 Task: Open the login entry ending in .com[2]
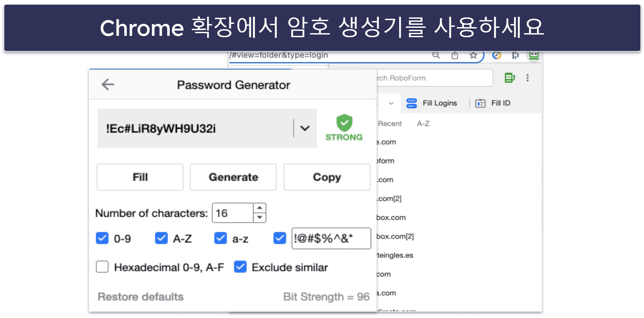pyautogui.click(x=389, y=199)
